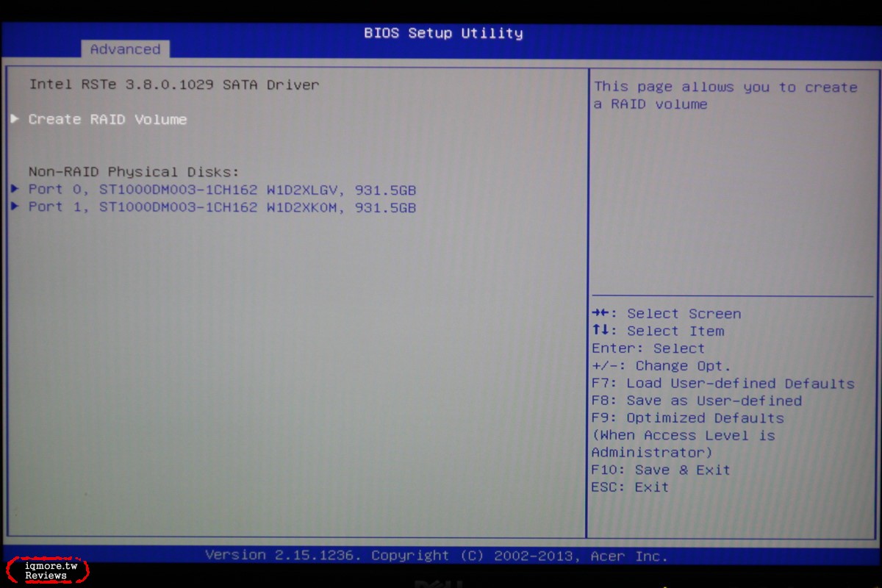882x588 pixels.
Task: Click the Version 2.15.1236 copyright line
Action: pos(437,556)
